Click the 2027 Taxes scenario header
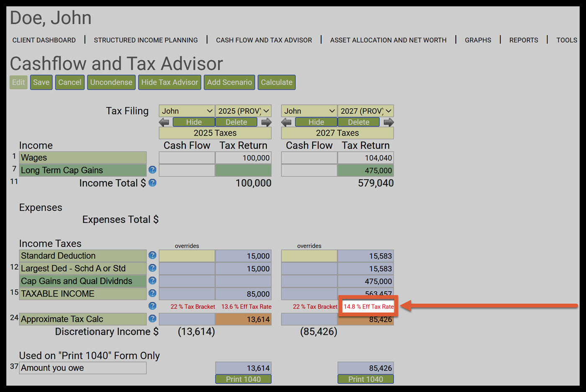The width and height of the screenshot is (586, 392). coord(337,133)
